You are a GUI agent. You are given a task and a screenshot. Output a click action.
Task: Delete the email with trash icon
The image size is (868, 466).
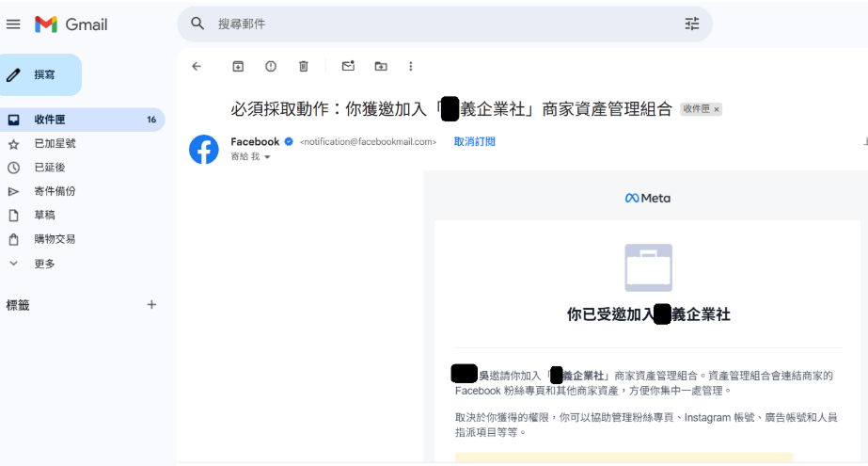303,66
